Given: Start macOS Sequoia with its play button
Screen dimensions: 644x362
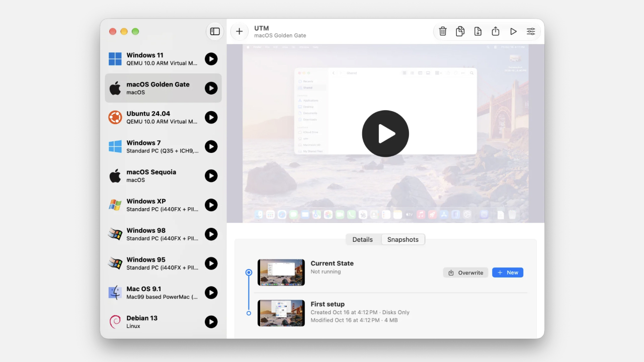Looking at the screenshot, I should 211,175.
